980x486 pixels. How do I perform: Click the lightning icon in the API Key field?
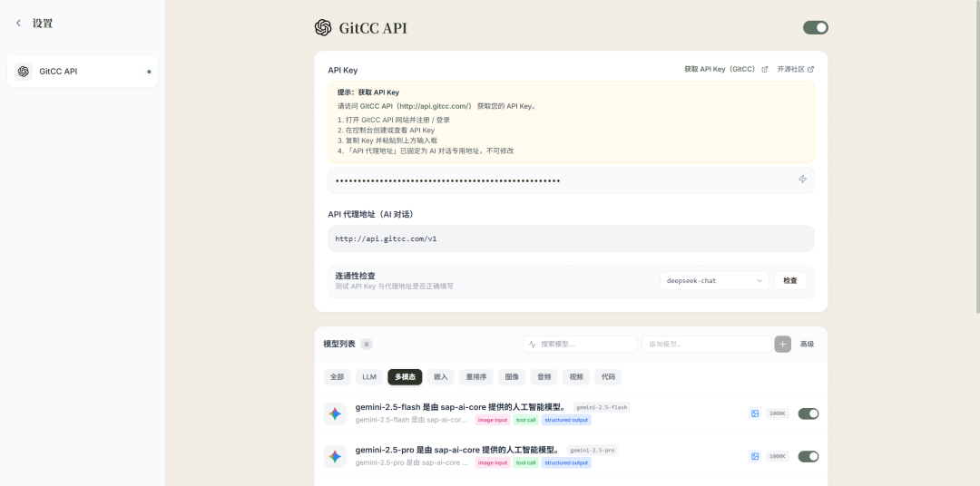802,180
